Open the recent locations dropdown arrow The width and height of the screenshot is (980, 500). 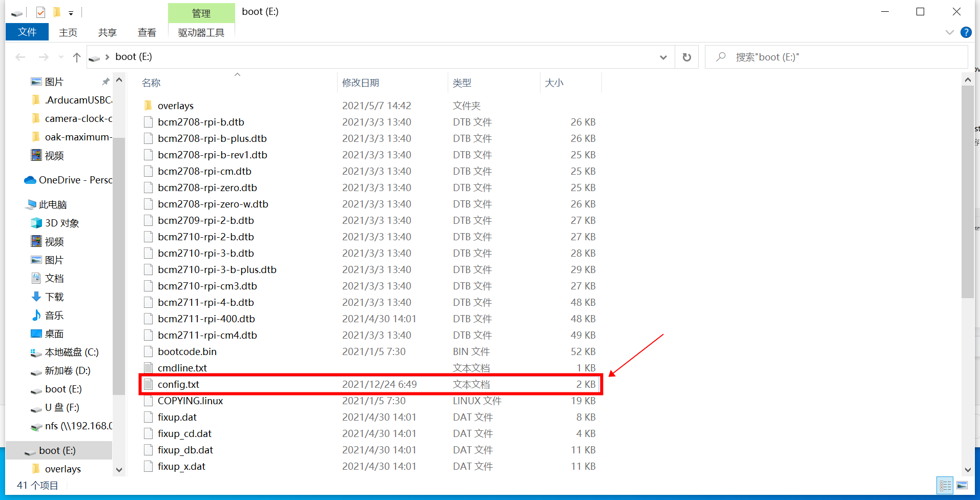point(61,57)
